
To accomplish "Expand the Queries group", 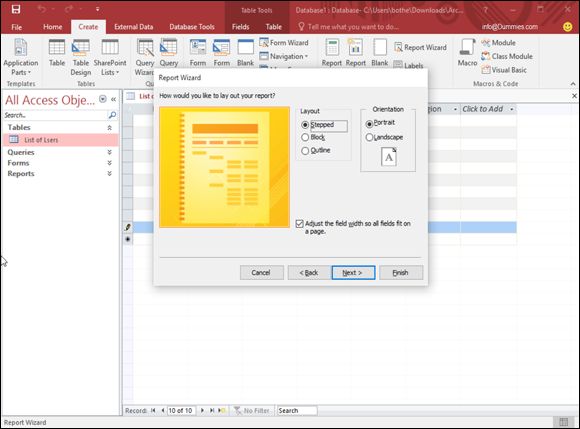I will [109, 152].
